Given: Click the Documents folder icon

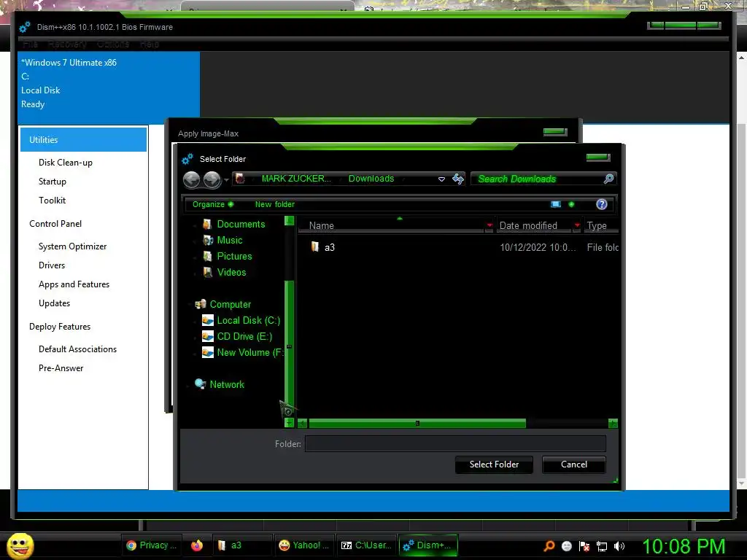Looking at the screenshot, I should tap(207, 225).
